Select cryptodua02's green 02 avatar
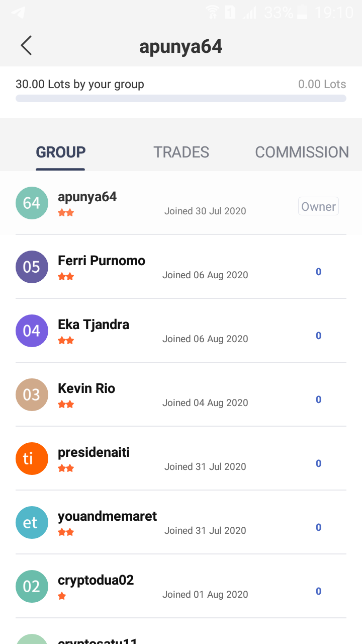The image size is (362, 644). click(32, 586)
